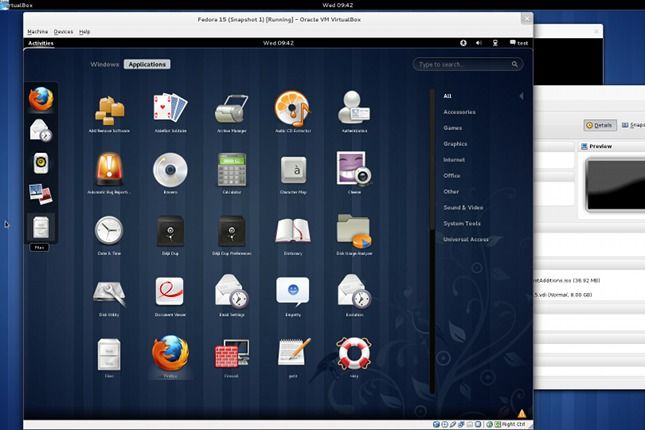Click the guest clock Wed 09:42
The width and height of the screenshot is (645, 430).
coord(278,43)
